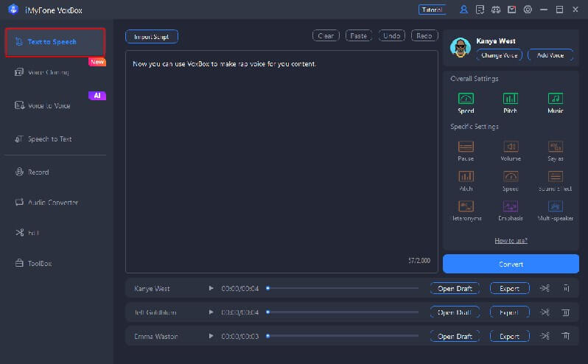
Task: Click the iMyFone VoxBox logo icon
Action: point(13,10)
